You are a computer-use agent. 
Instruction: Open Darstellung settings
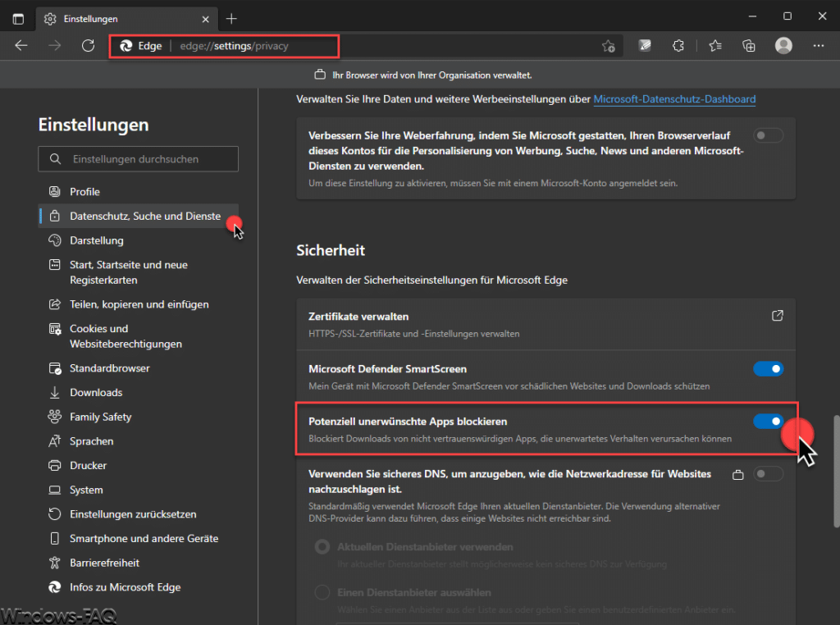[x=138, y=240]
